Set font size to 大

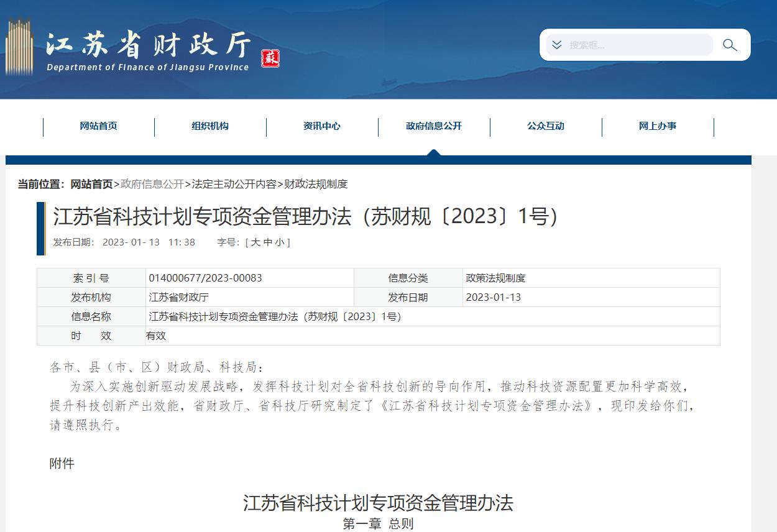[255, 242]
